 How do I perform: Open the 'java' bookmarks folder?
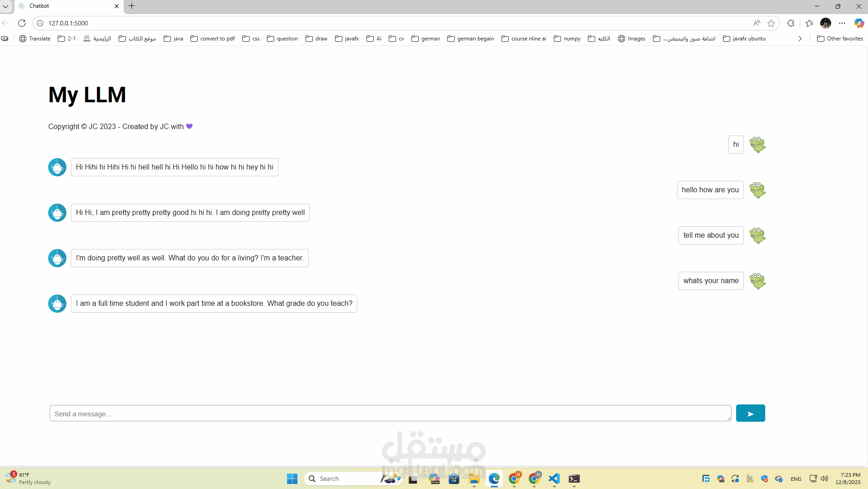[x=174, y=39]
